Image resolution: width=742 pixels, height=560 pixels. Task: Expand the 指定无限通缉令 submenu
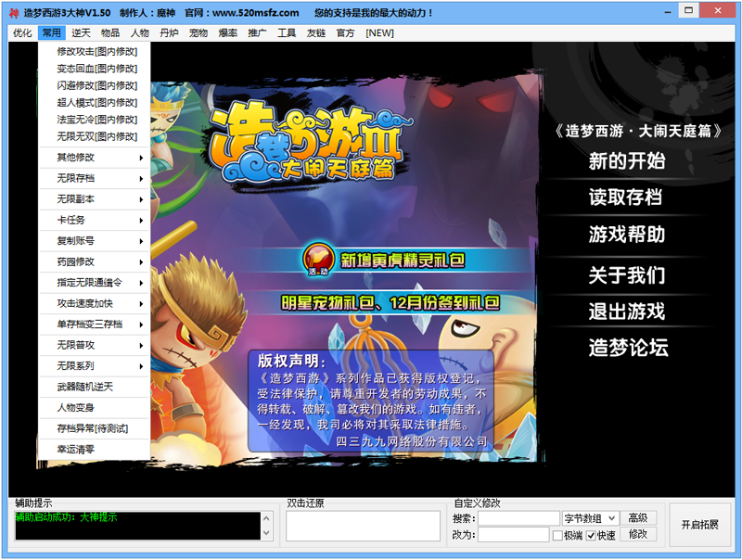pyautogui.click(x=95, y=283)
